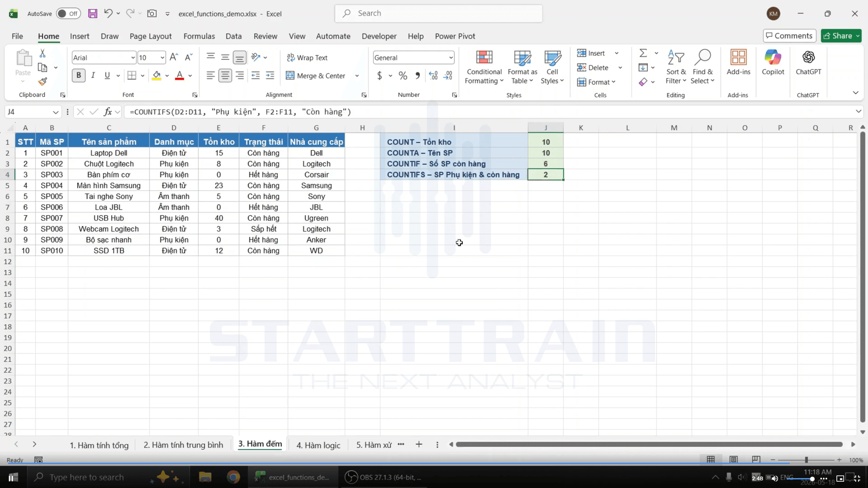Collapse the ribbon with the chevron
This screenshot has height=488, width=868.
(855, 93)
